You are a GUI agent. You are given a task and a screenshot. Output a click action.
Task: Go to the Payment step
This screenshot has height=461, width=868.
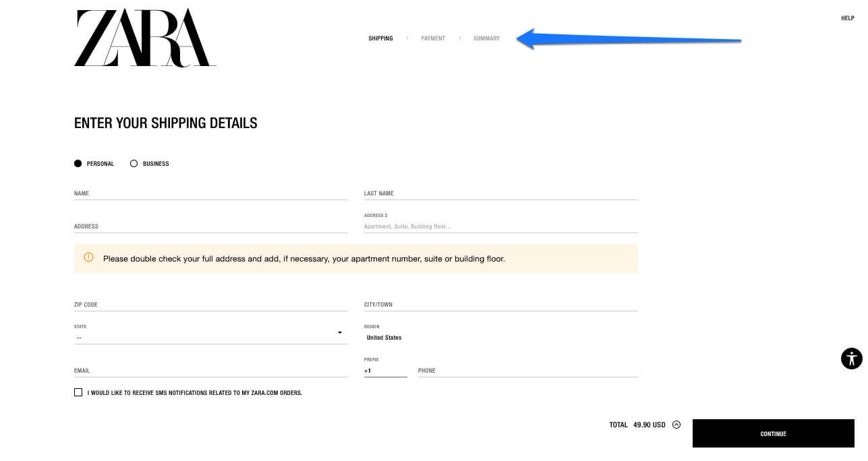pyautogui.click(x=433, y=38)
